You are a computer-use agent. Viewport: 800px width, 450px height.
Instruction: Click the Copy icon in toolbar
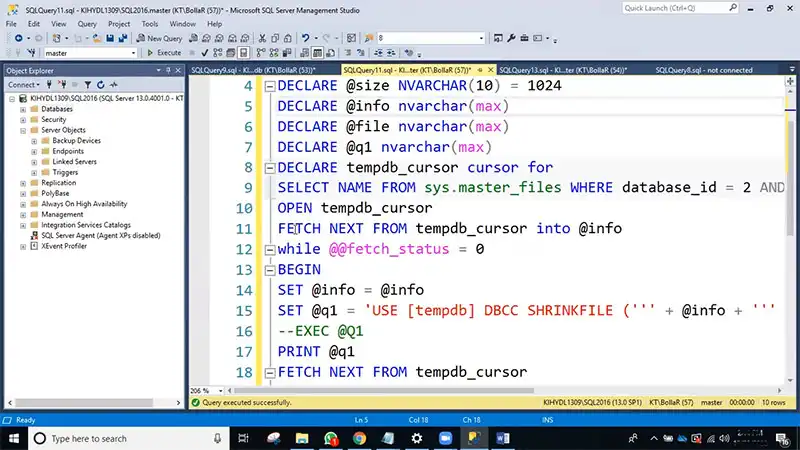pos(275,38)
